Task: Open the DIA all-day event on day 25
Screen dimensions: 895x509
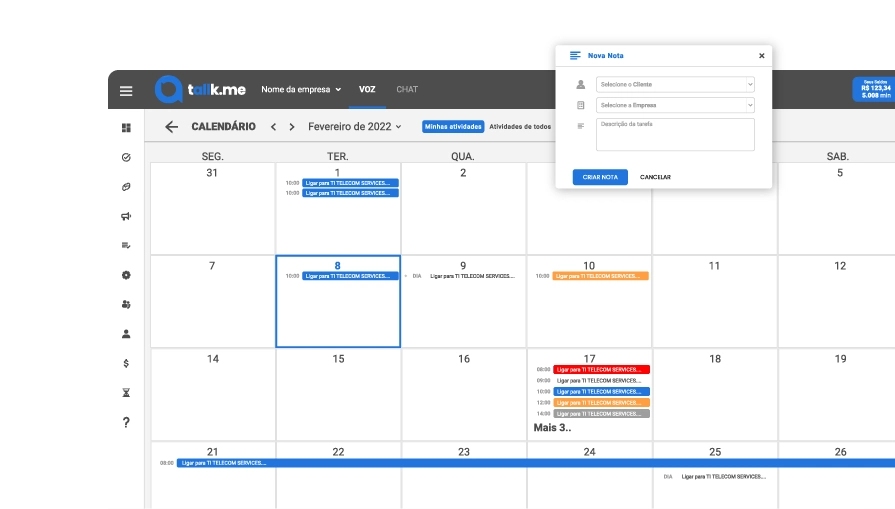Action: point(723,476)
